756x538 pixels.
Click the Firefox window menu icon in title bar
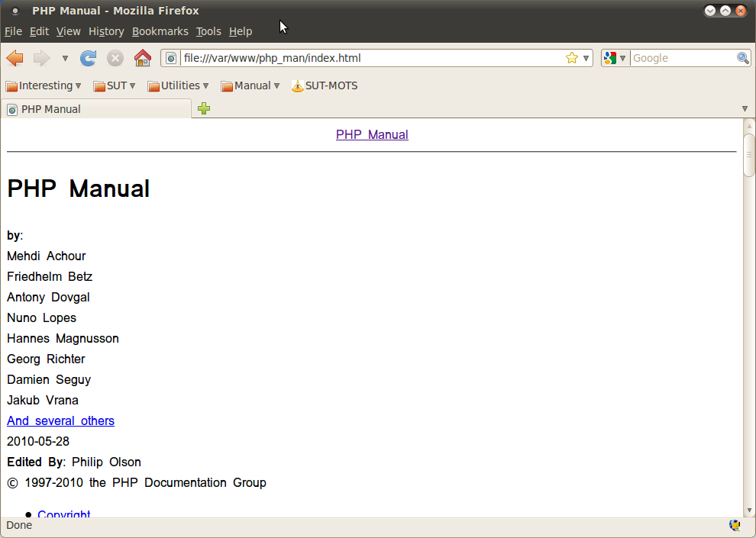(x=15, y=11)
